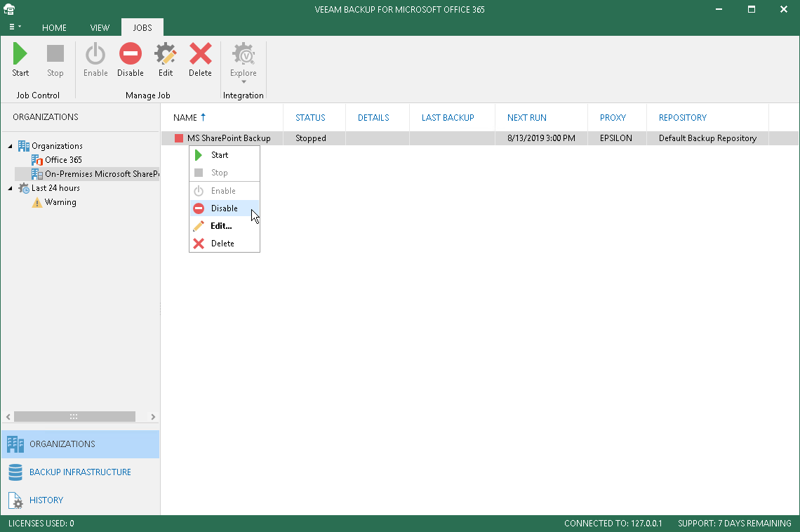800x532 pixels.
Task: Choose Disable in the context menu
Action: pyautogui.click(x=225, y=208)
